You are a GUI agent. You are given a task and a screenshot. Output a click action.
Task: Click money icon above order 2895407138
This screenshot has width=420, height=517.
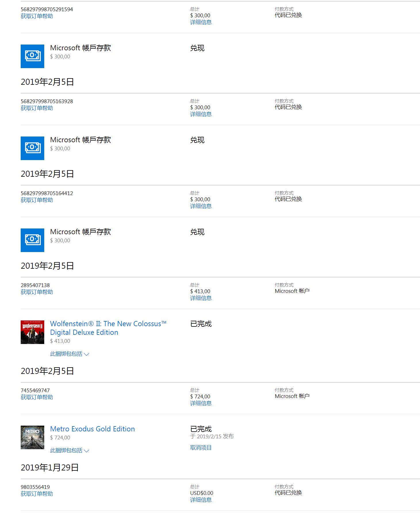point(32,240)
